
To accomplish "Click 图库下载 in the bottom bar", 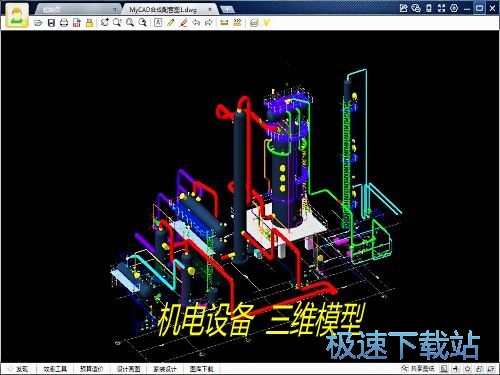I will (x=201, y=369).
